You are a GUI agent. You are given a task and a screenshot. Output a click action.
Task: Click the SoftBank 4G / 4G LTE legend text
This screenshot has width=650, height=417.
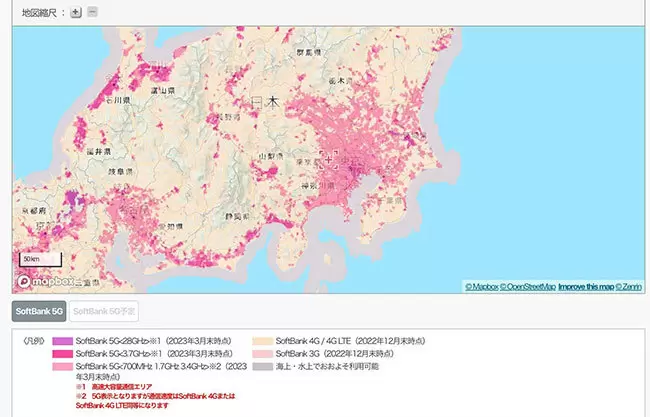coord(351,341)
